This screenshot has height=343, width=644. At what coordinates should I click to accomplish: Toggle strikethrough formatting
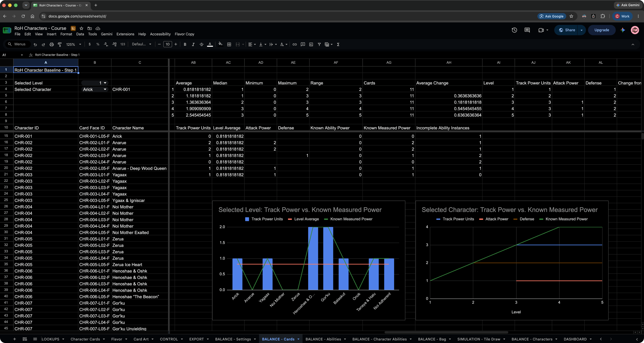point(201,44)
